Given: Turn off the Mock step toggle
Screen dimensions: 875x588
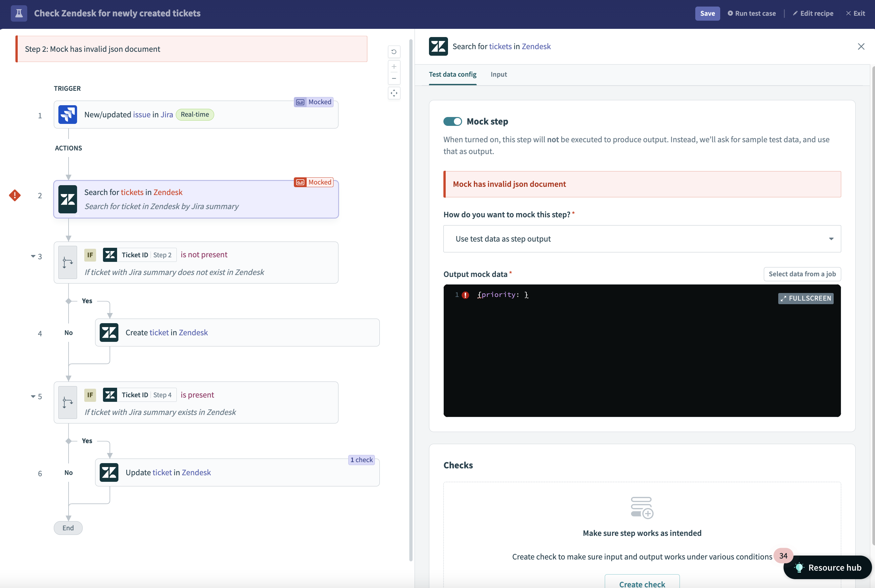Looking at the screenshot, I should point(453,122).
